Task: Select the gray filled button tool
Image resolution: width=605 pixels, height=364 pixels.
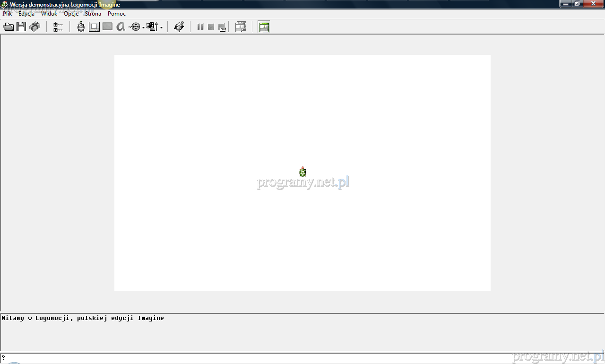Action: point(107,27)
